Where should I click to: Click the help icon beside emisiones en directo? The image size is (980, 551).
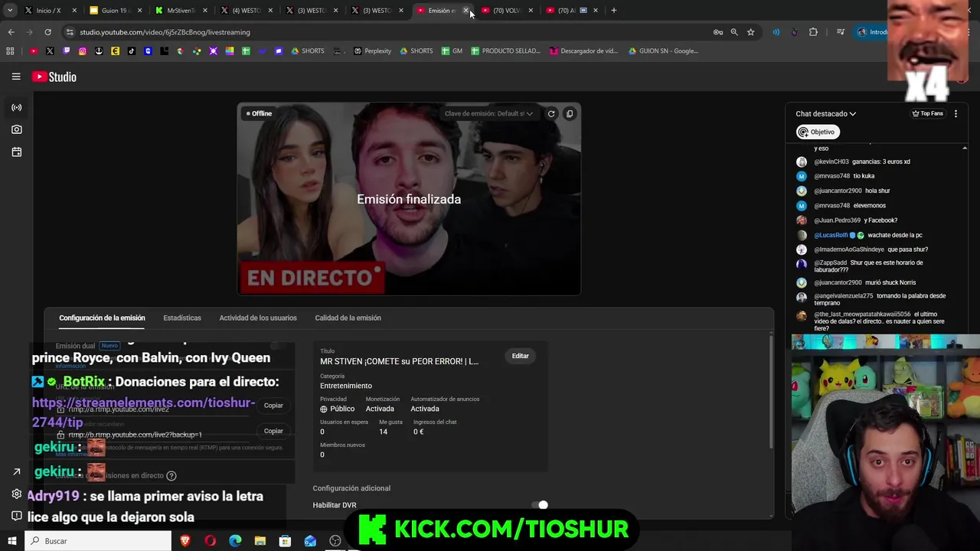click(171, 475)
